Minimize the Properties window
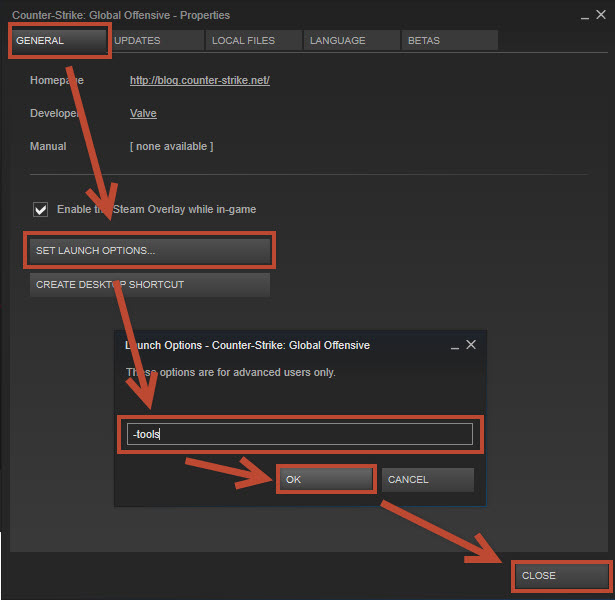 click(585, 17)
